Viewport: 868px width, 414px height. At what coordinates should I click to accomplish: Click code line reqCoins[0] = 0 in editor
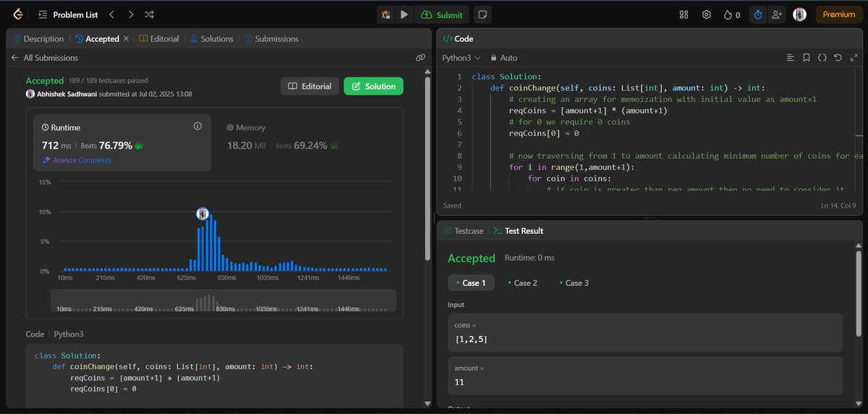pyautogui.click(x=545, y=133)
